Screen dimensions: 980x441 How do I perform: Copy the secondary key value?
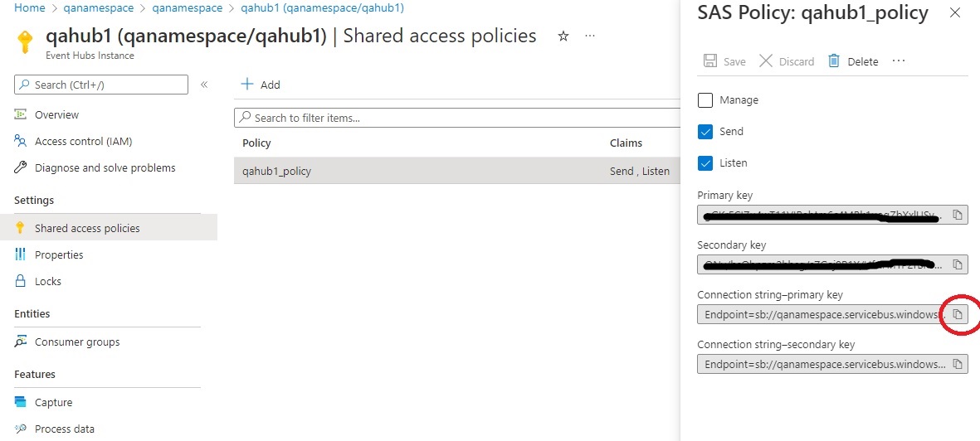957,264
